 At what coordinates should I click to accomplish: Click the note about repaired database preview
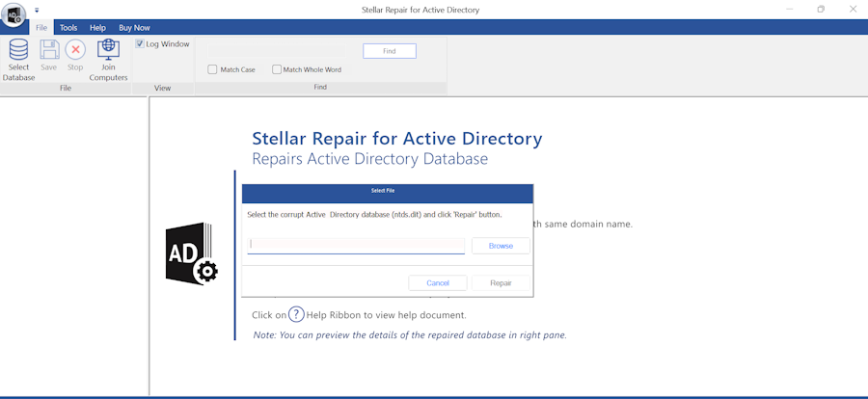pyautogui.click(x=410, y=334)
